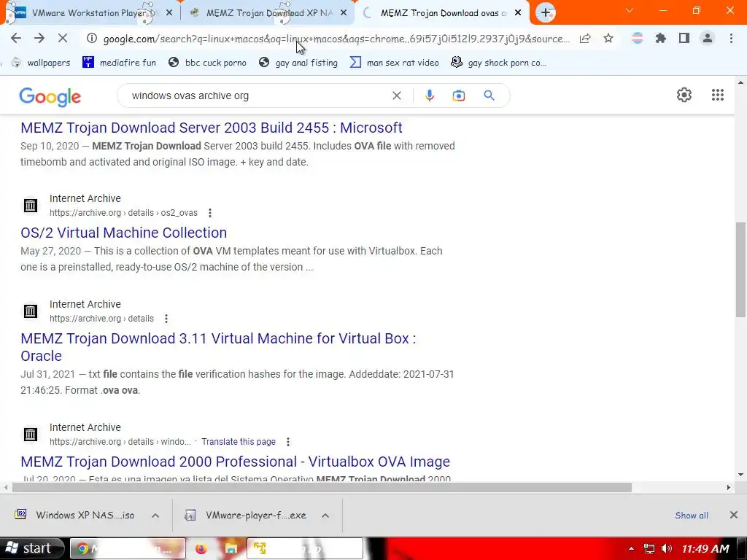This screenshot has height=560, width=747.
Task: Select the MEMZ Trojan Download ovas tab
Action: pyautogui.click(x=441, y=13)
